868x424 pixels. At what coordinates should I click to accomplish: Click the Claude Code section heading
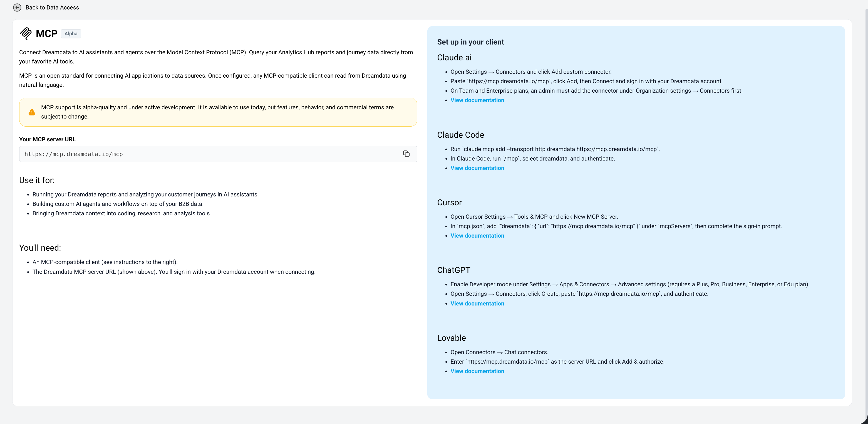461,135
